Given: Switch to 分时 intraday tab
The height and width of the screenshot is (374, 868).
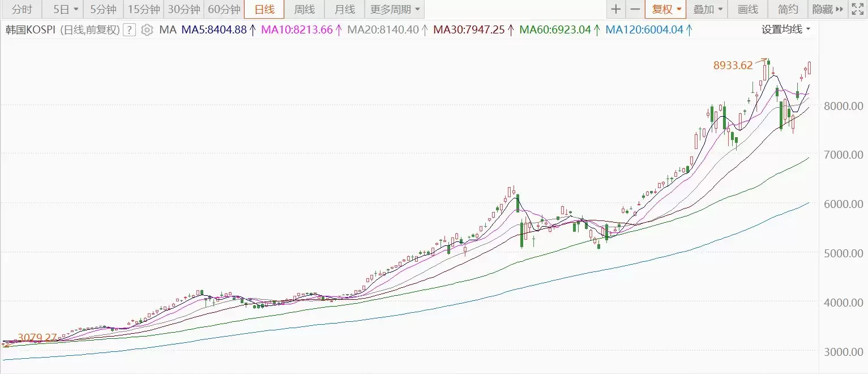Looking at the screenshot, I should (x=22, y=9).
